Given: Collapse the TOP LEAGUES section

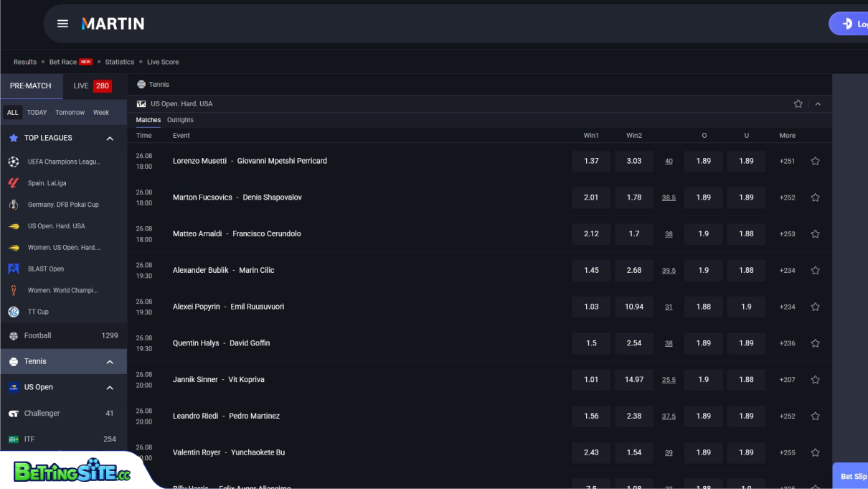Looking at the screenshot, I should coord(110,139).
